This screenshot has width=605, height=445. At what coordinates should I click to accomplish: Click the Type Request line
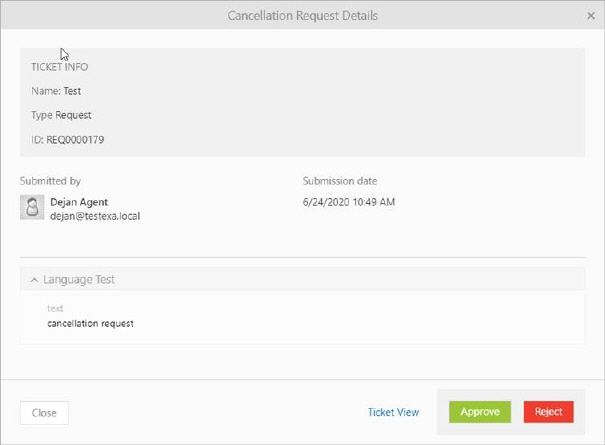coord(61,115)
